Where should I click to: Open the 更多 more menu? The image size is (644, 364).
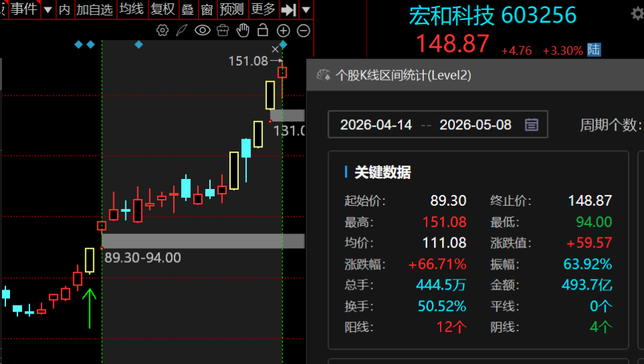263,9
